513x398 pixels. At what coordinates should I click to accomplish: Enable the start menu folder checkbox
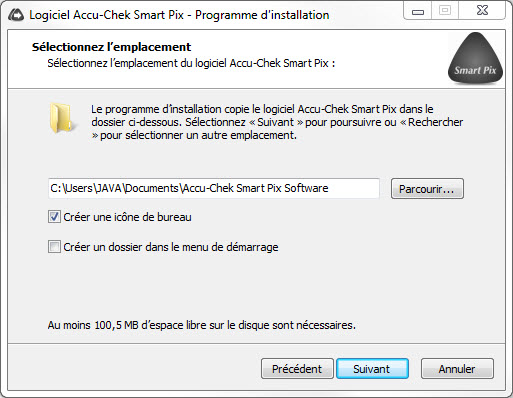[x=54, y=247]
